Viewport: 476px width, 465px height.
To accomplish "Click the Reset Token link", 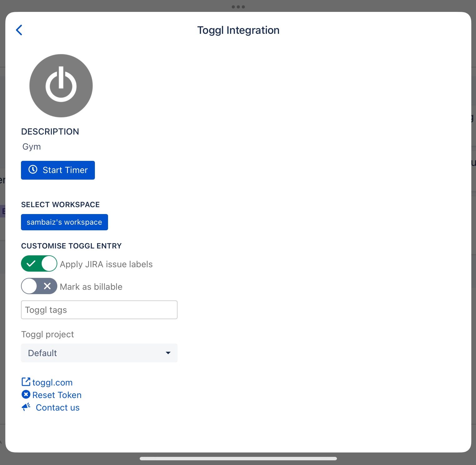I will [x=57, y=395].
